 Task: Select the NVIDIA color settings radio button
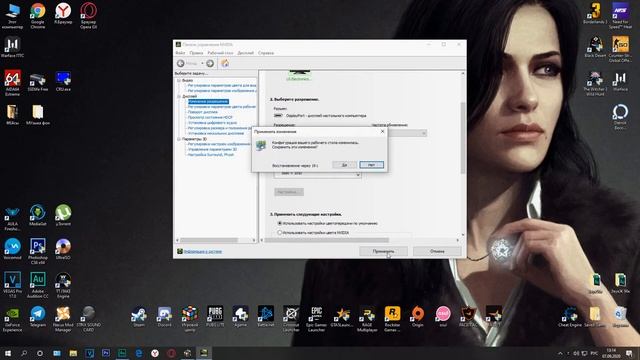point(280,233)
